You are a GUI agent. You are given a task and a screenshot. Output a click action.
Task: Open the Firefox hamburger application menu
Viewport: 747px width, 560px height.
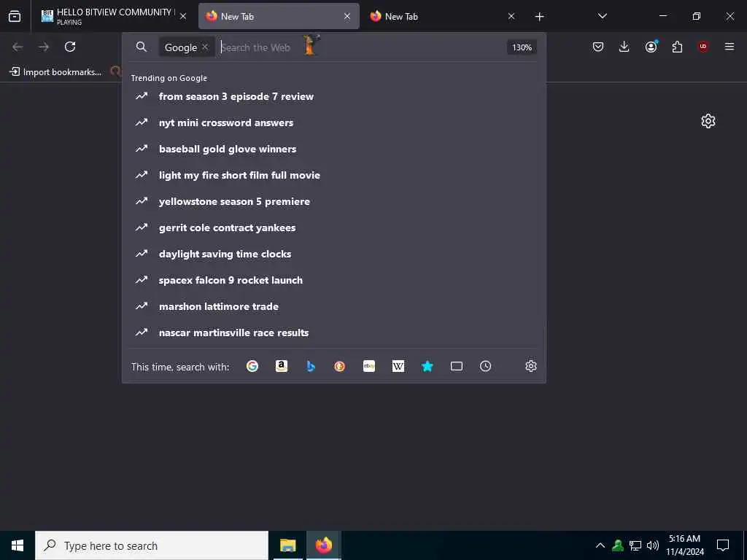pyautogui.click(x=729, y=47)
